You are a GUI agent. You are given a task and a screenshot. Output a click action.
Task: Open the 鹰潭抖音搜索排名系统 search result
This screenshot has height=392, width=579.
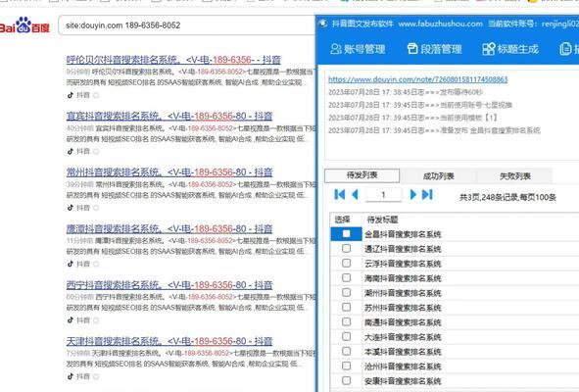(169, 228)
